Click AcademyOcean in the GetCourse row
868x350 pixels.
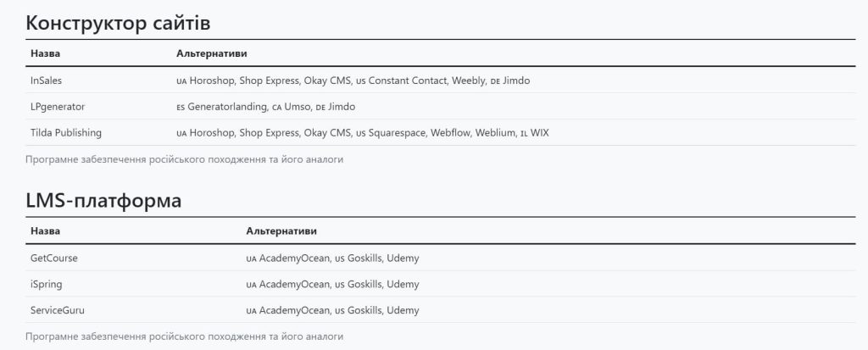[x=294, y=258]
